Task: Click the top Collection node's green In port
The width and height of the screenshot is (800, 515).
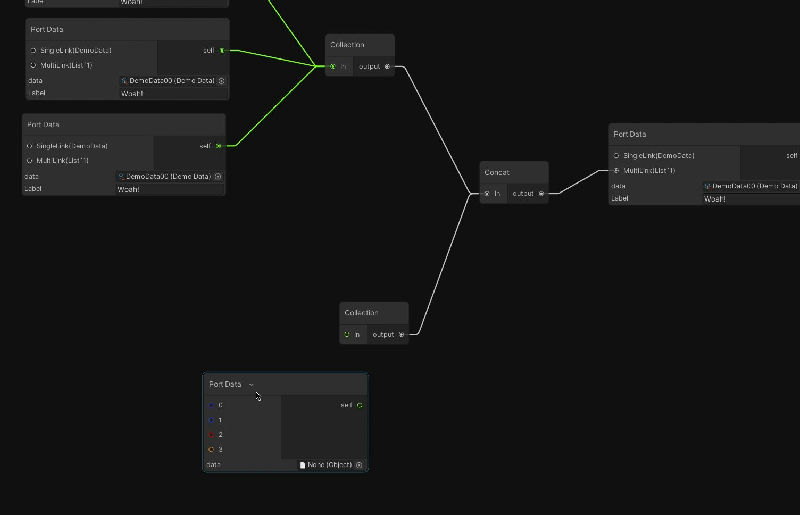Action: (x=333, y=67)
